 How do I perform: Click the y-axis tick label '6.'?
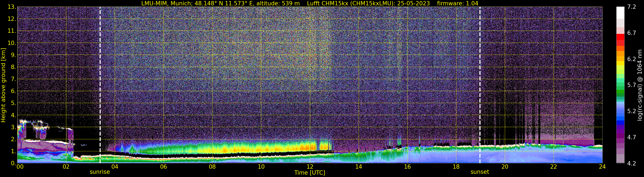(x=13, y=91)
